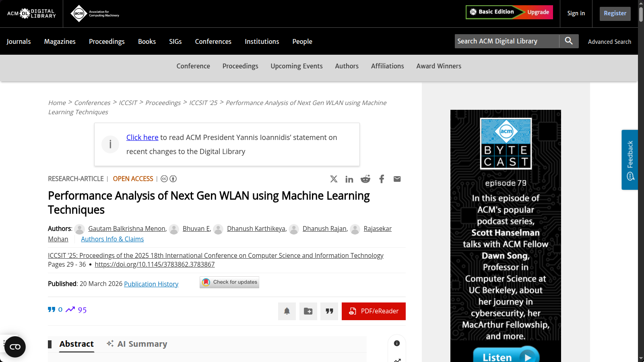Open the Feedback side tab
This screenshot has width=644, height=362.
[630, 160]
